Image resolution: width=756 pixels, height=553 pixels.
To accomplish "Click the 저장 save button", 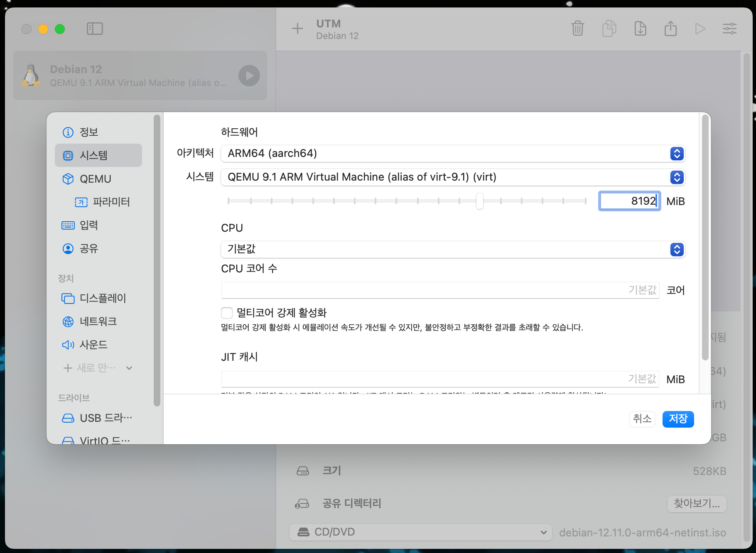I will (678, 419).
